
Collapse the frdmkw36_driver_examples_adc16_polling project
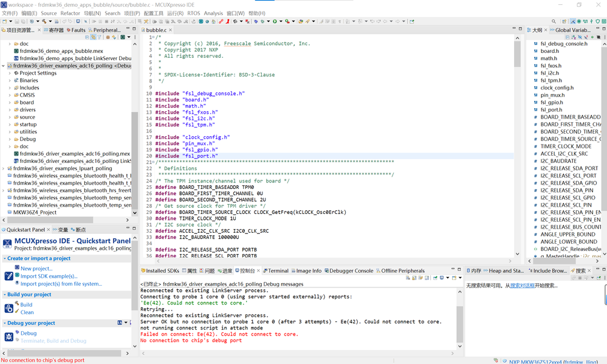pyautogui.click(x=4, y=66)
